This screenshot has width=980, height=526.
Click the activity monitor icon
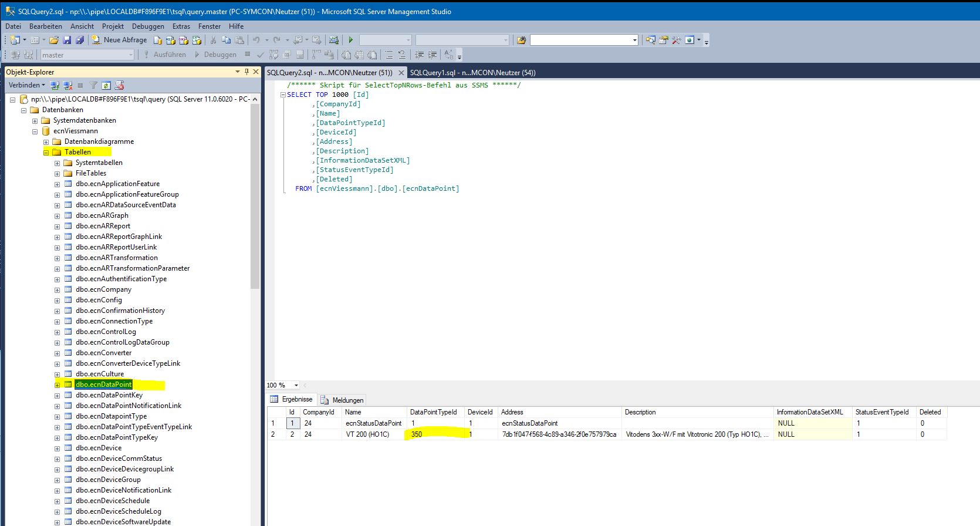[x=334, y=40]
